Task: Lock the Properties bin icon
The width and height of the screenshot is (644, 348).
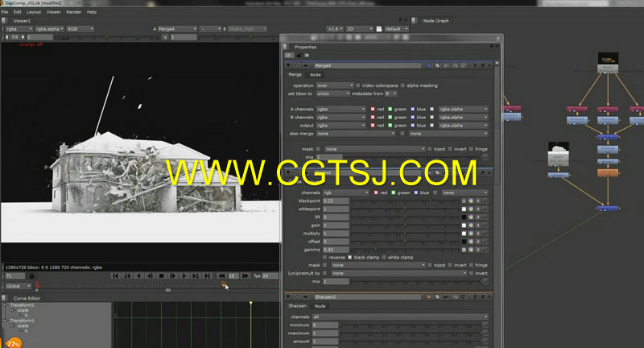Action: point(299,56)
